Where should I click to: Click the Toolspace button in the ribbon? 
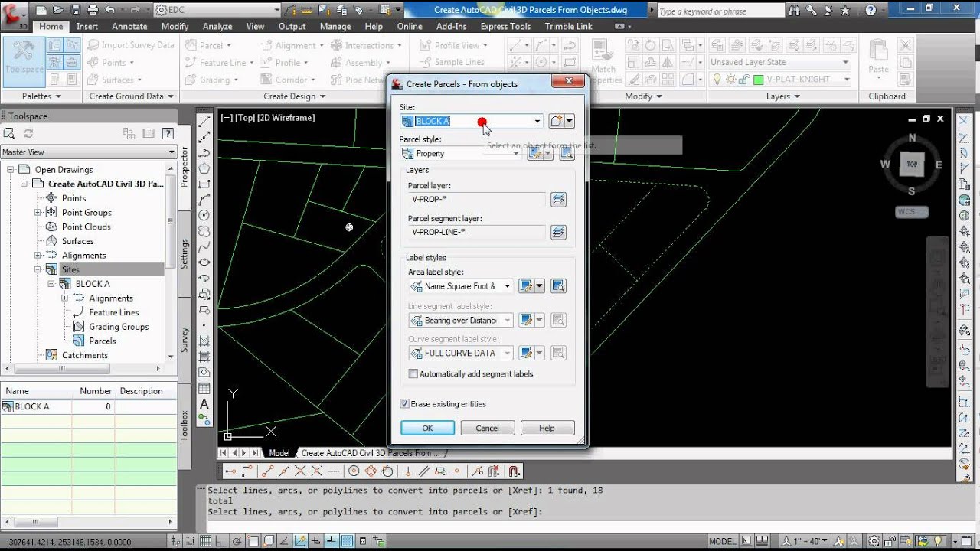pos(24,61)
